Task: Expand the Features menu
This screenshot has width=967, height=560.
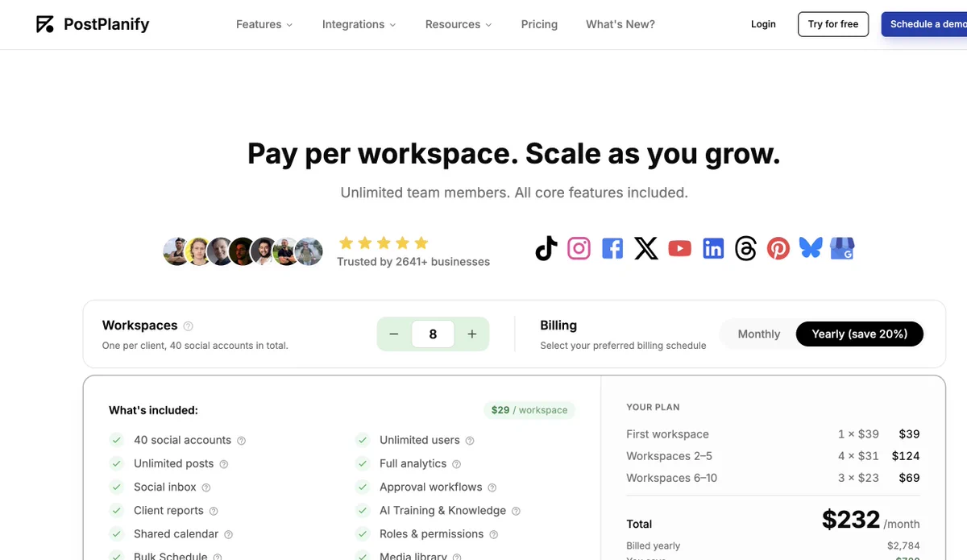Action: click(x=264, y=24)
